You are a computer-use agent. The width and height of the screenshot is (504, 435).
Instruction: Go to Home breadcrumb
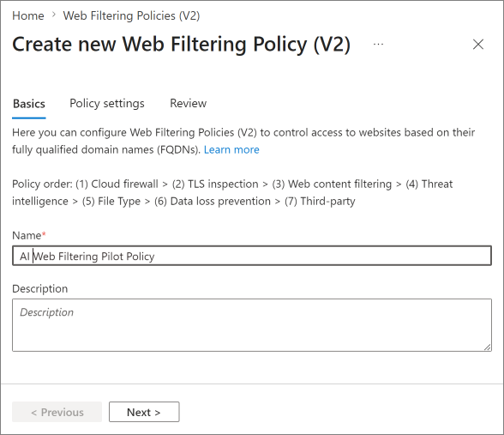tap(28, 15)
